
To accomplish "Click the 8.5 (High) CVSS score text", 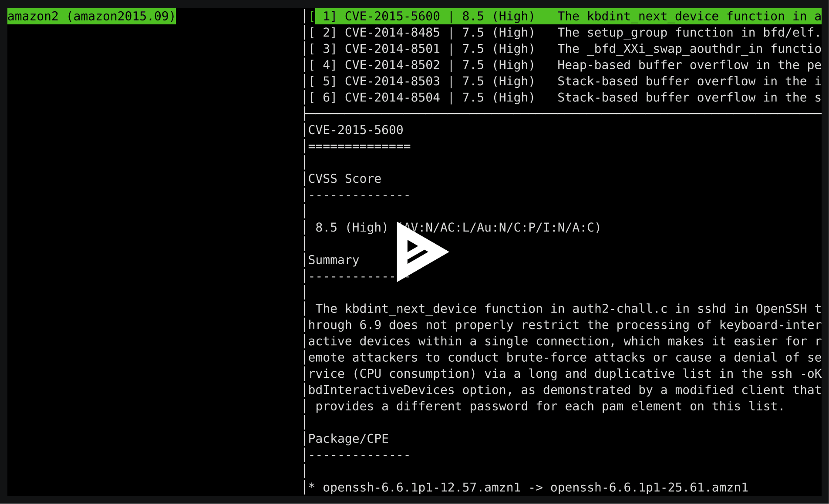I will pos(350,227).
